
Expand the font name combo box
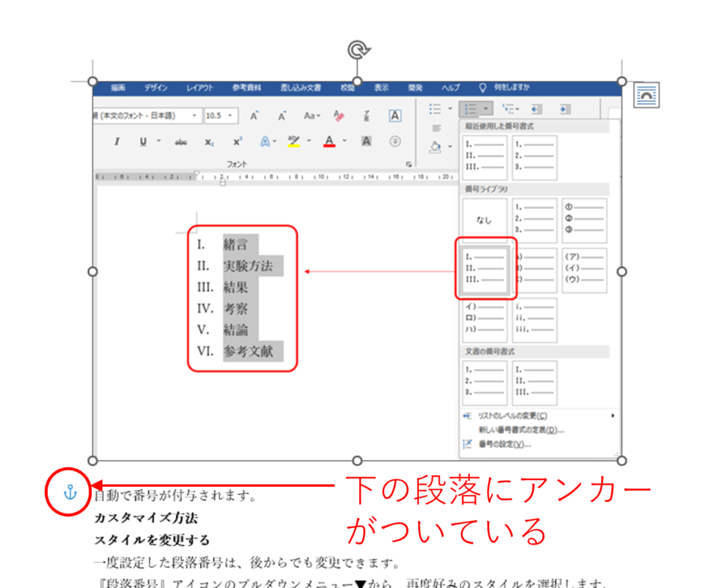[x=195, y=116]
